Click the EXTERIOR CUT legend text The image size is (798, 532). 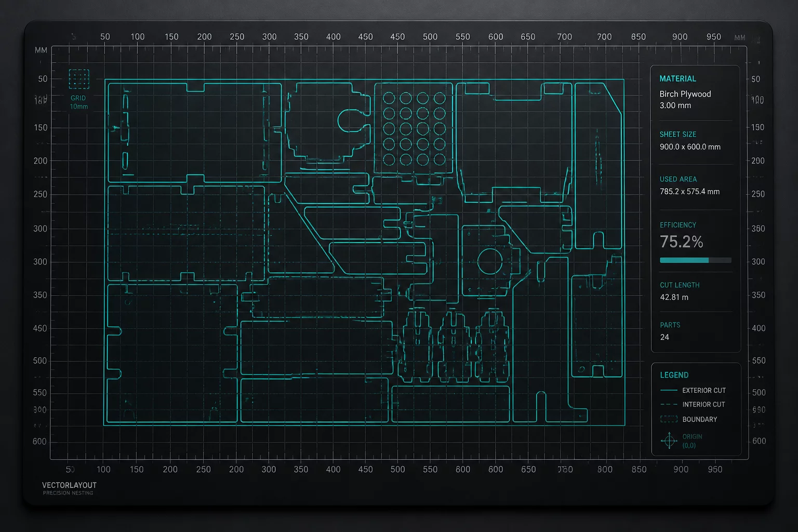tap(704, 390)
